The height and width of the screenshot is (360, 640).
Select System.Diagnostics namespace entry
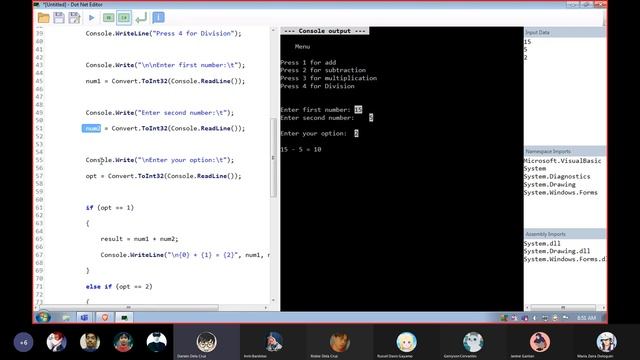[x=557, y=176]
